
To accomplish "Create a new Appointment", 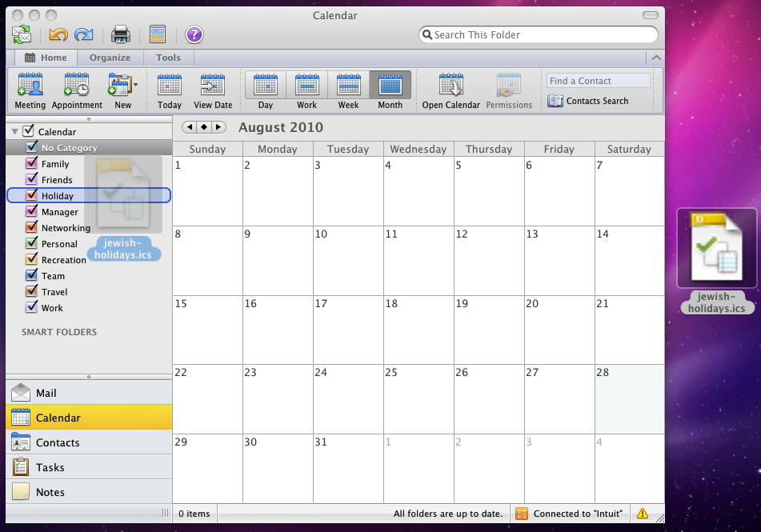I will click(76, 90).
